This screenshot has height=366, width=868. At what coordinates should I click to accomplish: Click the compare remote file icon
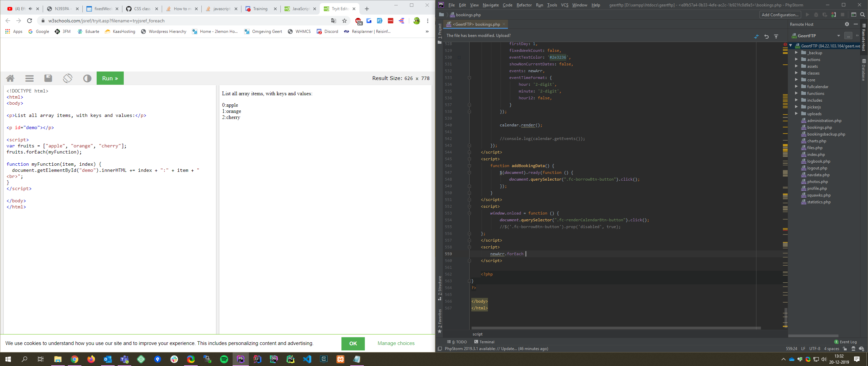756,36
